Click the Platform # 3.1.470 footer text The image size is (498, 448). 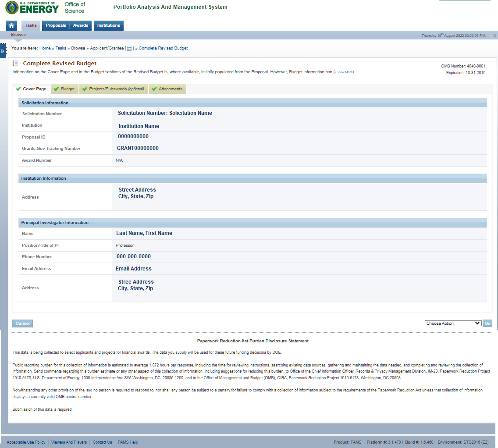point(384,442)
